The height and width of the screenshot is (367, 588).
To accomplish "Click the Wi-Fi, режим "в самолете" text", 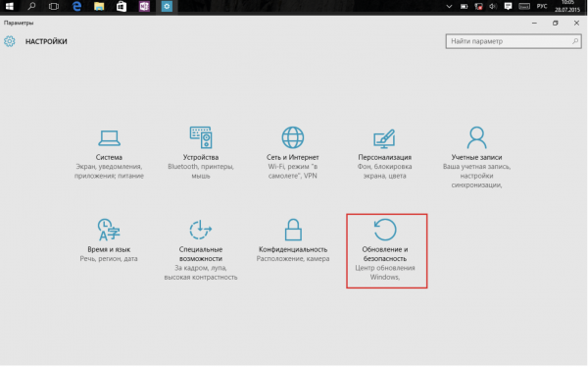I will click(292, 171).
